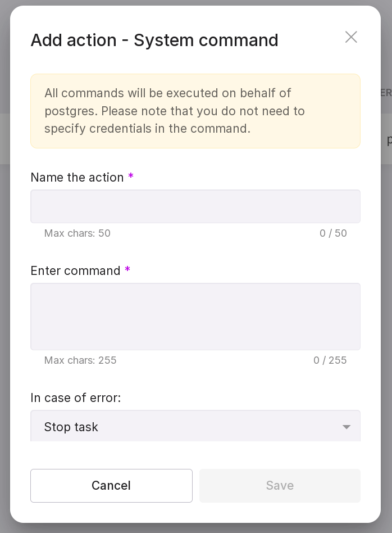
Task: Click the 'Max chars: 255' hint text
Action: point(80,360)
